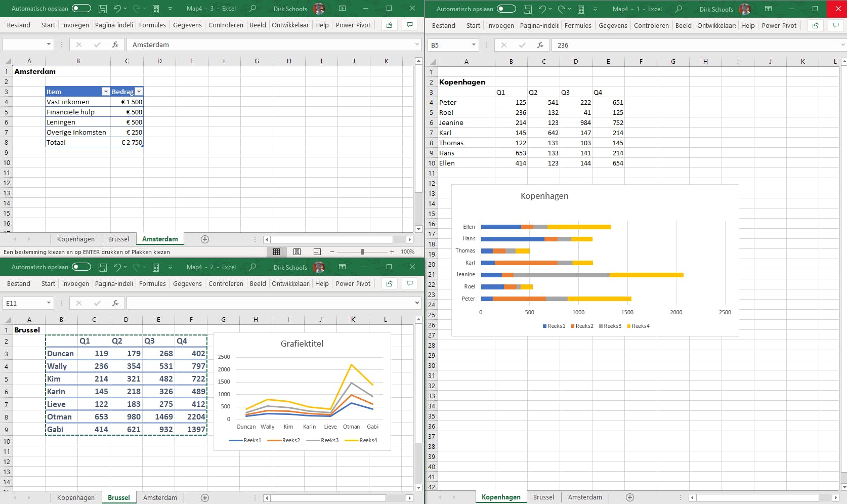Click Name Box showing B5
This screenshot has height=504, width=847.
[x=449, y=45]
